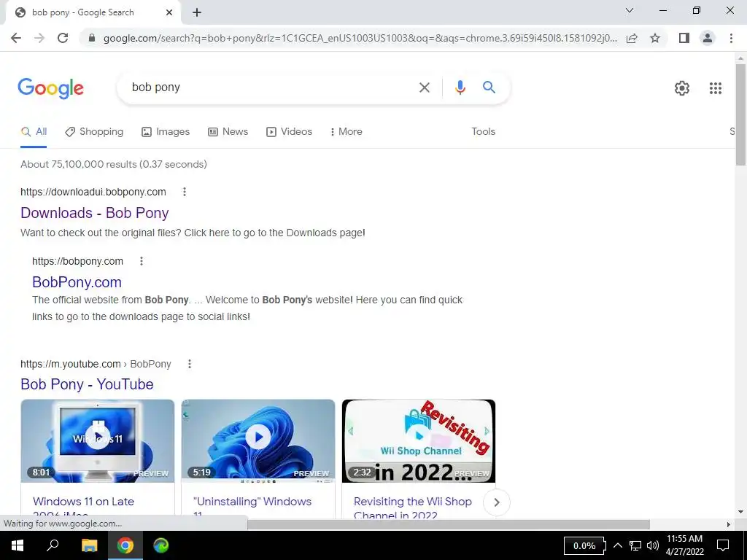The width and height of the screenshot is (747, 560).
Task: Play Revisiting Wii Shop Channel video thumbnail
Action: (x=419, y=441)
